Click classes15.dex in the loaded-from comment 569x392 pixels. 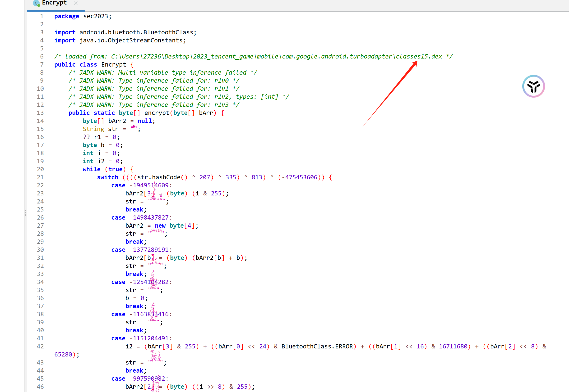(419, 57)
